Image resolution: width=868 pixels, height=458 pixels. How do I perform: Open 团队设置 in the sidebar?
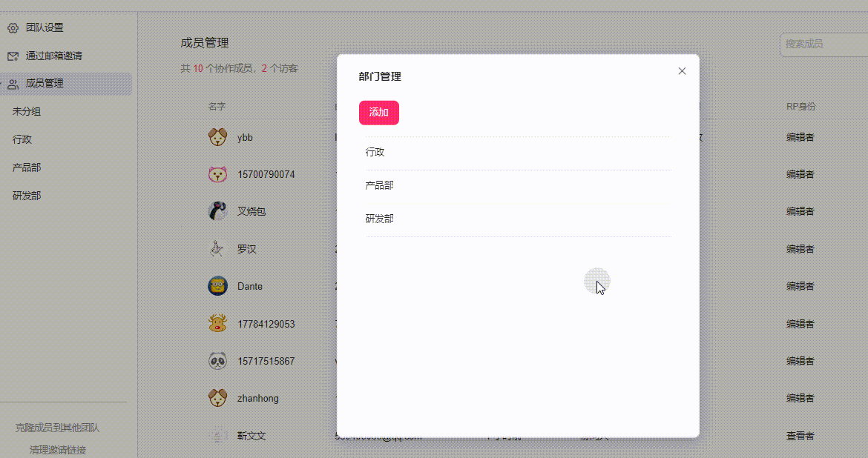(x=45, y=28)
